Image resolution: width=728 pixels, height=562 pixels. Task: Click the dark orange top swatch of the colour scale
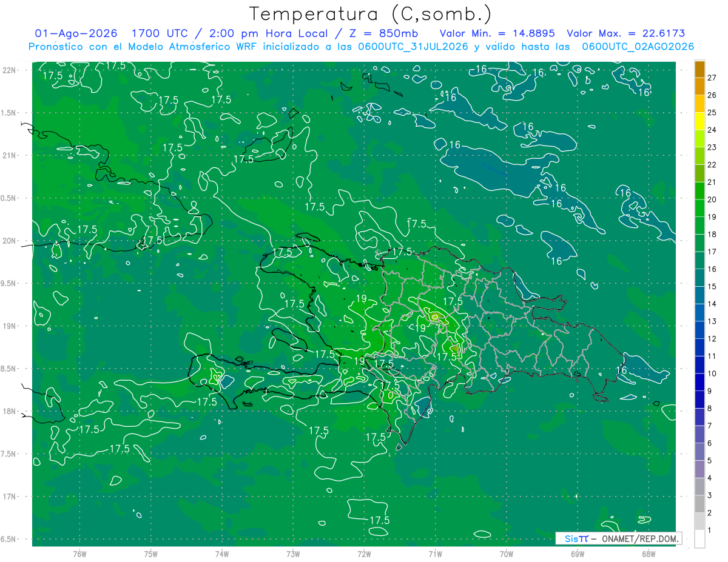click(699, 69)
